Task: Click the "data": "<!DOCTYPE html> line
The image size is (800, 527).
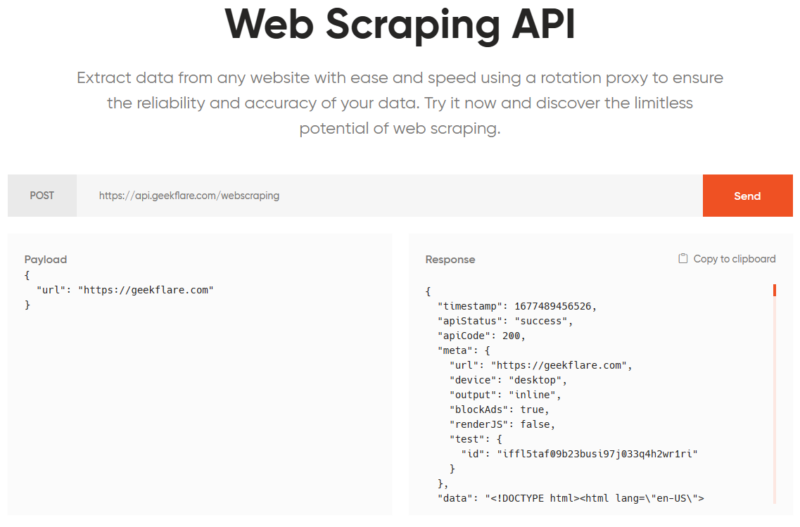Action: (571, 498)
